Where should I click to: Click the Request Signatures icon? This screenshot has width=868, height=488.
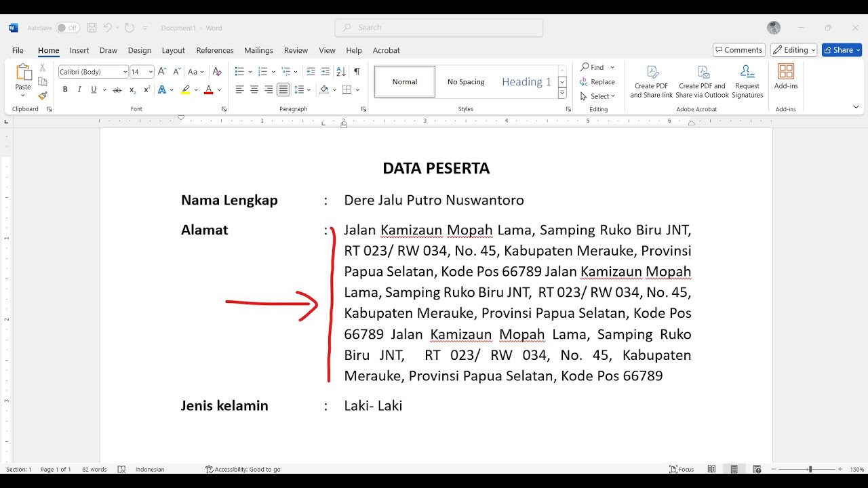(747, 82)
